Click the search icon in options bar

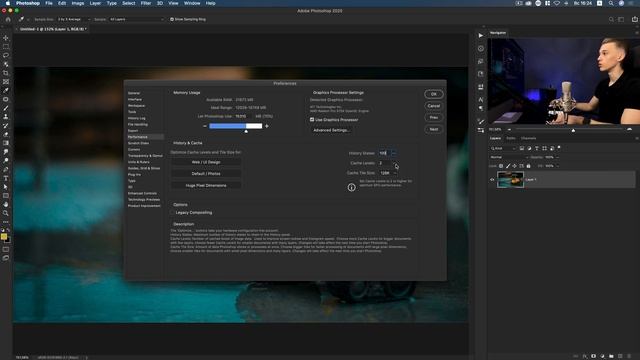coord(611,19)
